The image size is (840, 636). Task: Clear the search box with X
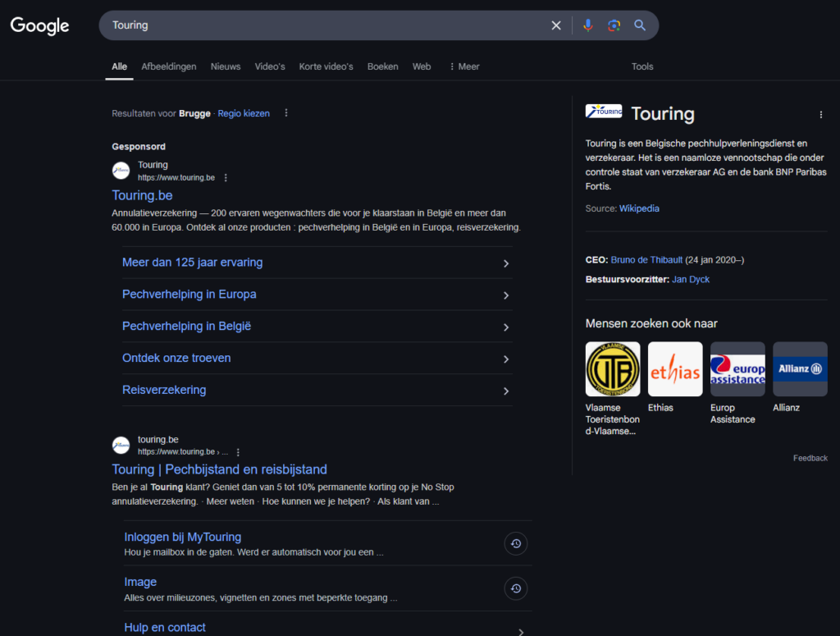[x=556, y=25]
